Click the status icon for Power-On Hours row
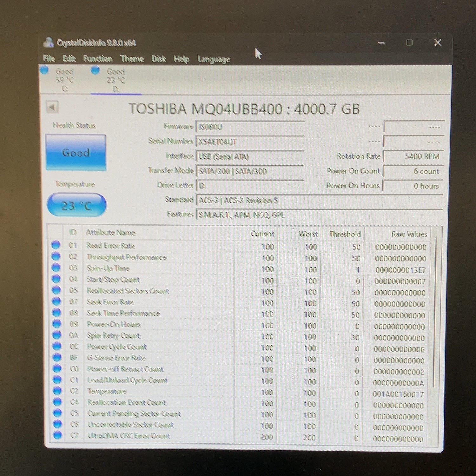The height and width of the screenshot is (476, 476). (56, 324)
